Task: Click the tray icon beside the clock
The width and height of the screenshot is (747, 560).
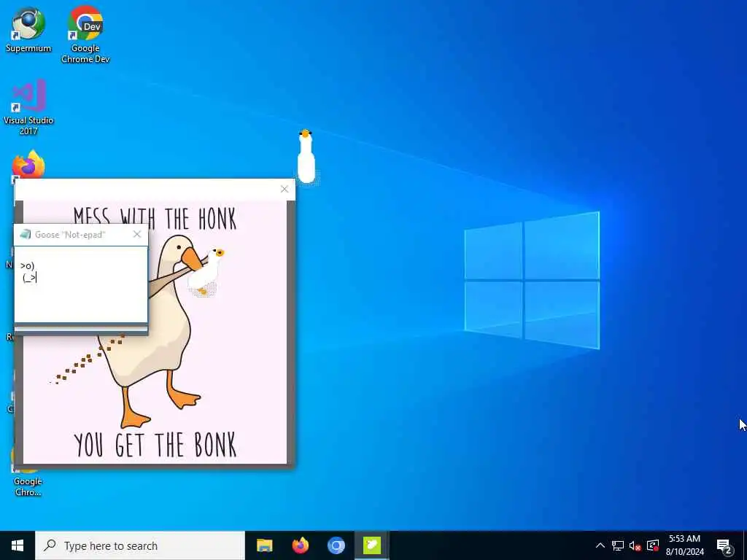Action: [x=653, y=545]
